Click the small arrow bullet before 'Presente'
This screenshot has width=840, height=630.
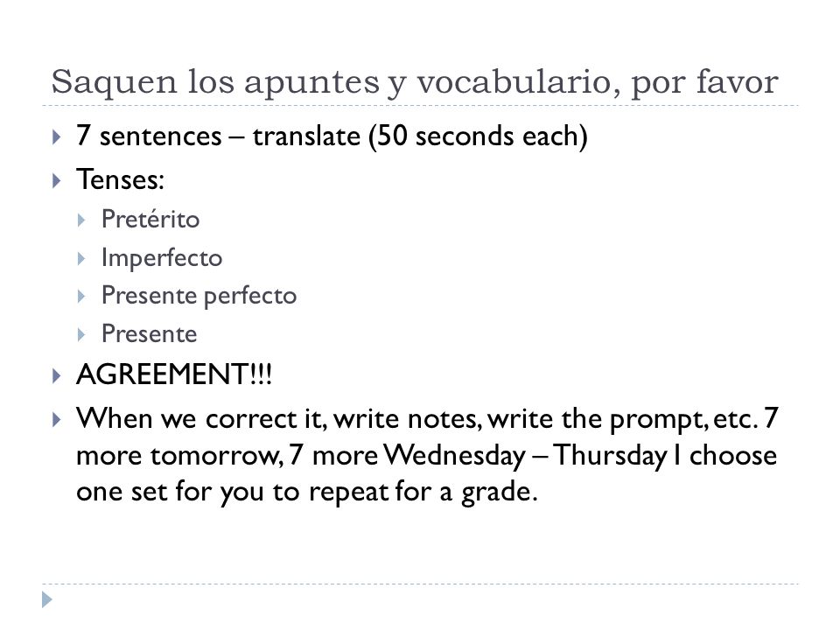pyautogui.click(x=81, y=335)
